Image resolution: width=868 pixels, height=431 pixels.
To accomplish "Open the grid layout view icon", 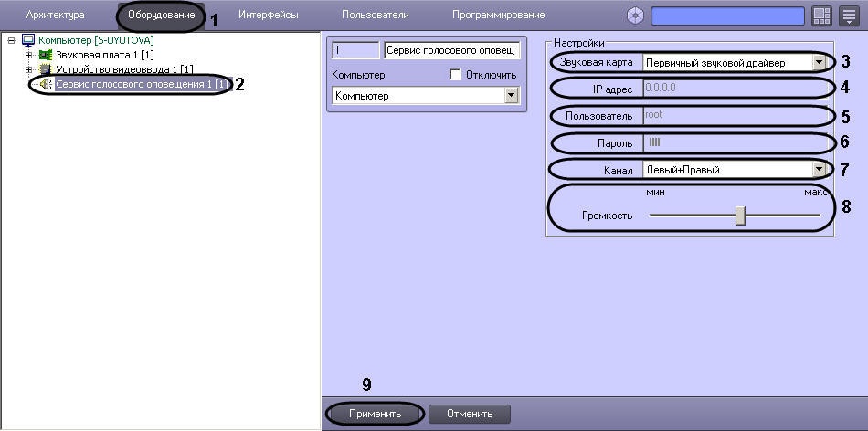I will 820,16.
